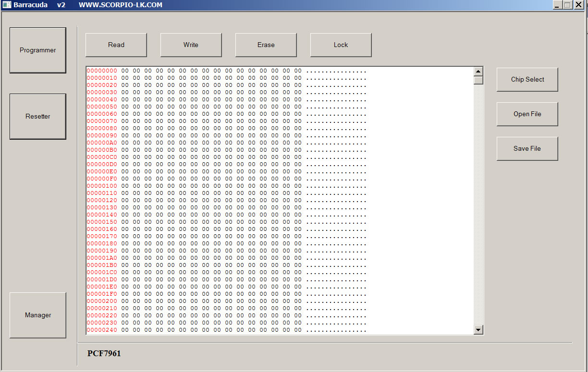Click the Barracuda application icon in title bar
Viewport: 588px width, 372px height.
[6, 5]
